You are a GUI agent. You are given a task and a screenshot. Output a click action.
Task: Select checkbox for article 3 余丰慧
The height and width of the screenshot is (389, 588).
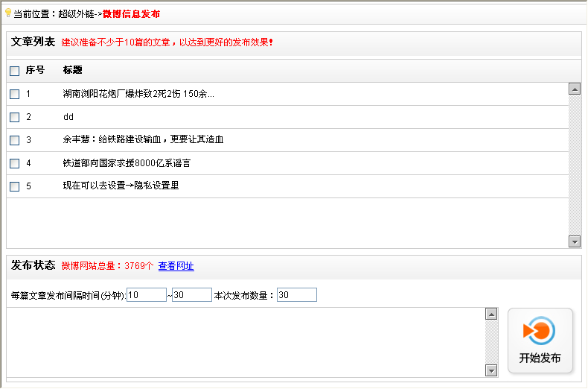[x=15, y=140]
